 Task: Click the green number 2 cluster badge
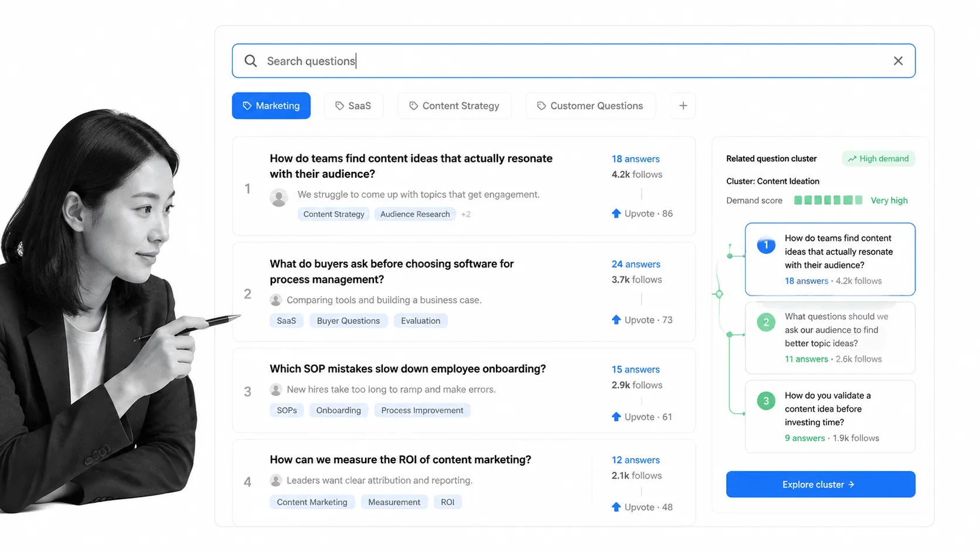click(x=766, y=322)
